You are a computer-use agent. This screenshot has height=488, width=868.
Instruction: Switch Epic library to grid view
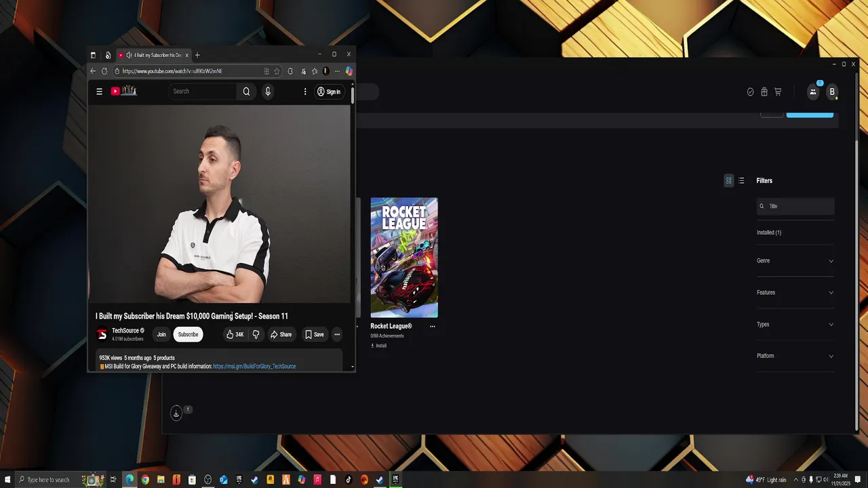click(729, 181)
